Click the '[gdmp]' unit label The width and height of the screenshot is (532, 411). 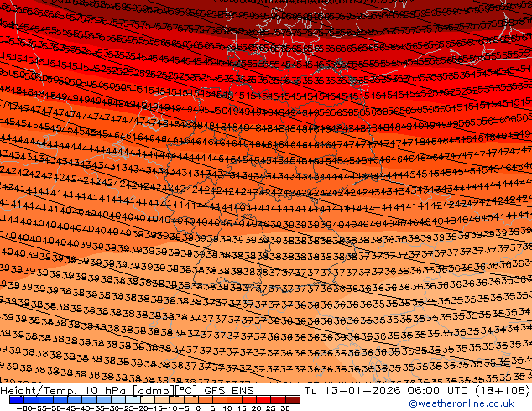coord(154,391)
